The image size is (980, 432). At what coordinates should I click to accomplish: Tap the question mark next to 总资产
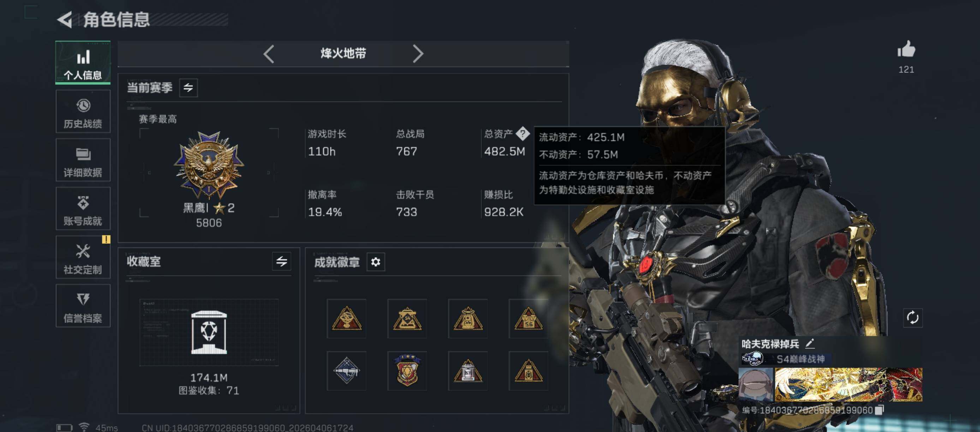pyautogui.click(x=523, y=133)
